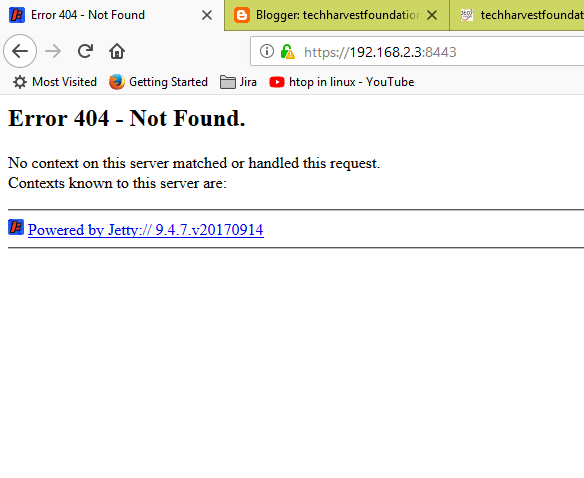Open the Getting Started bookmark
The image size is (584, 478).
[x=158, y=82]
